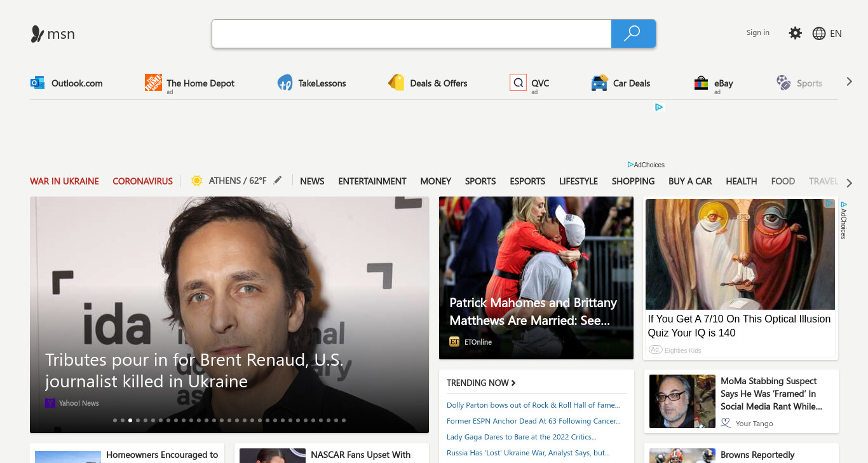Click the ETOnline source icon

tap(454, 342)
